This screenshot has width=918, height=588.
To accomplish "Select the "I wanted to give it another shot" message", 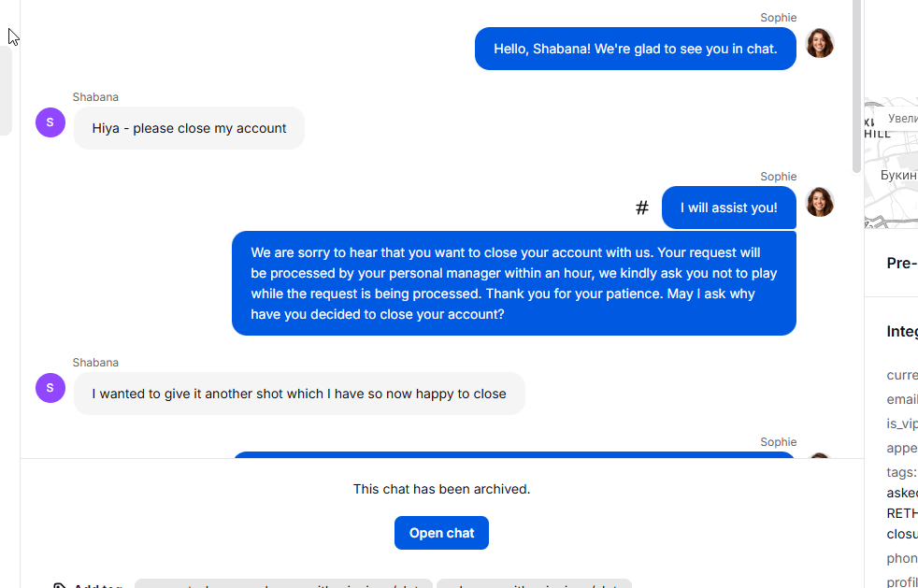I will click(299, 394).
